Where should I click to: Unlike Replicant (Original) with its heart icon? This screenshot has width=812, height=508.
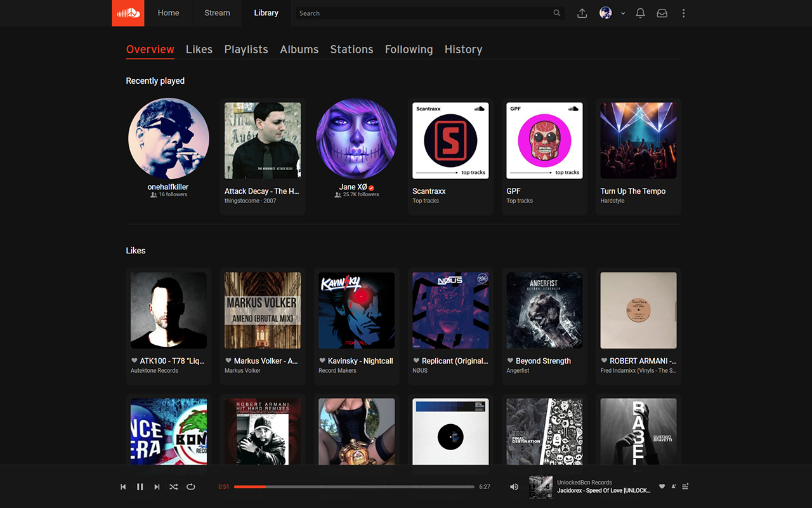tap(416, 361)
